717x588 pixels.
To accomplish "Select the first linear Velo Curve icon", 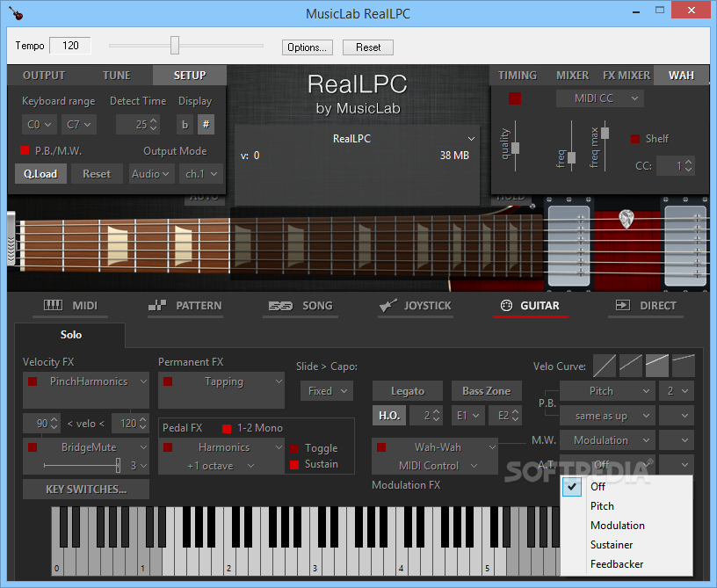I will (x=604, y=366).
